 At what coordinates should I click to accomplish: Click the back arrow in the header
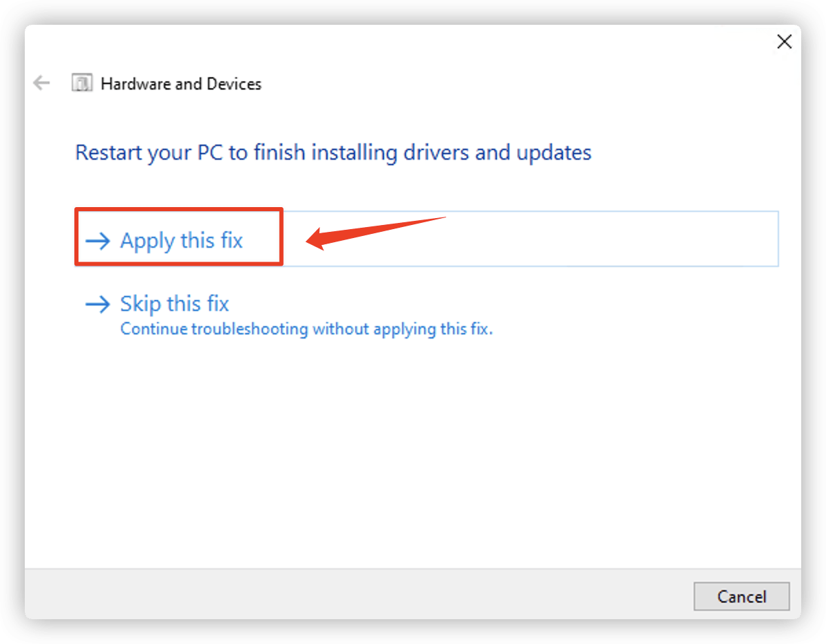click(x=42, y=84)
